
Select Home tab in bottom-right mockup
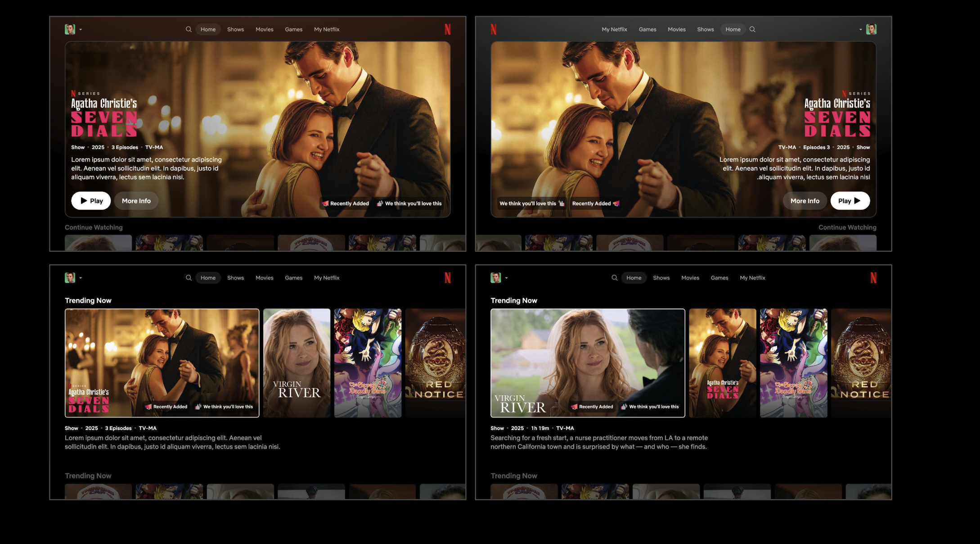click(634, 278)
